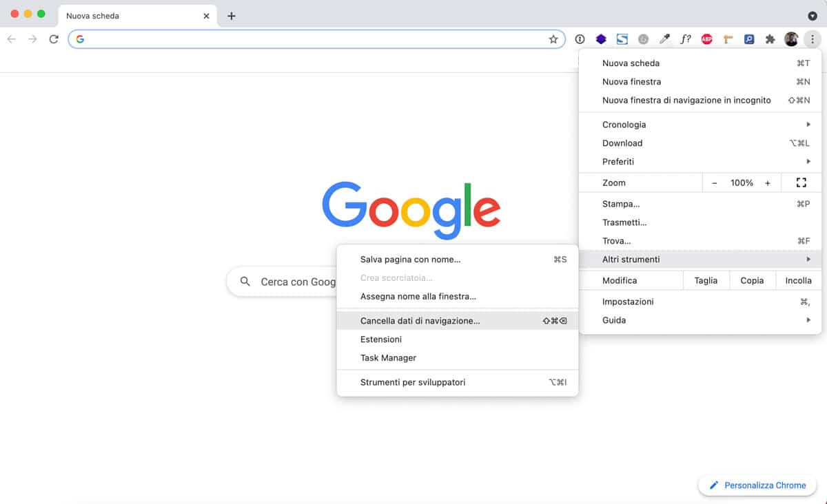
Task: Choose Trova... from the menu
Action: point(700,241)
